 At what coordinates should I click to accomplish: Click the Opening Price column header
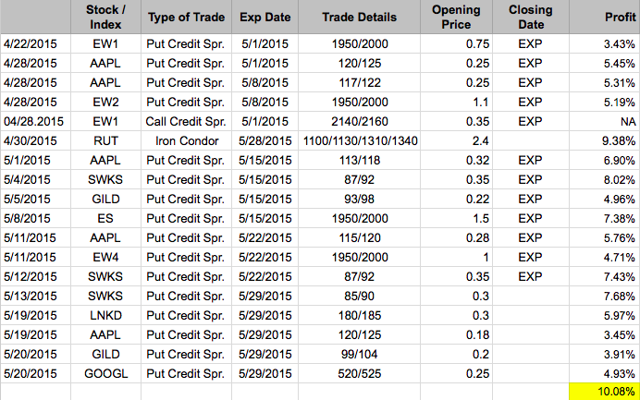click(456, 17)
